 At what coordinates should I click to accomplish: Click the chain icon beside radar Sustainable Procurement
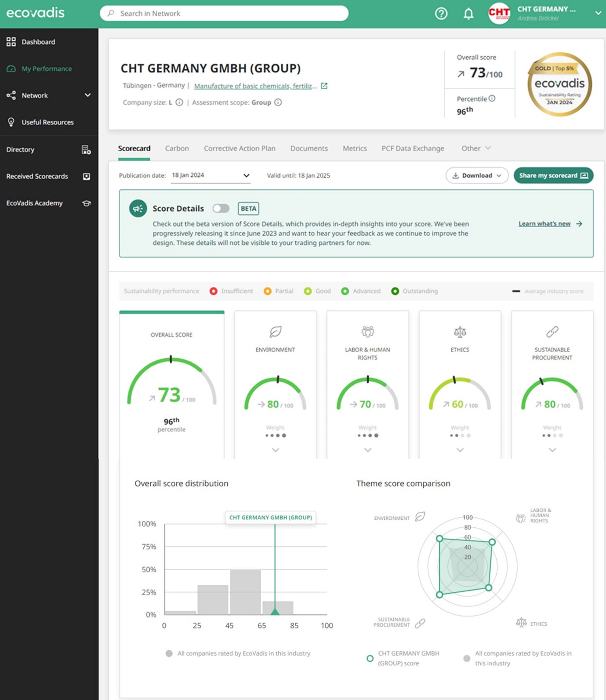tap(420, 623)
